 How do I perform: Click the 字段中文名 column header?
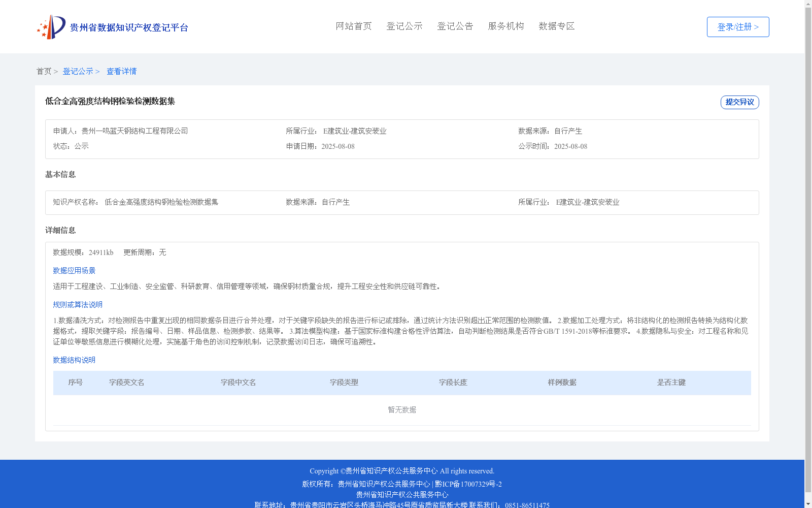click(x=239, y=383)
